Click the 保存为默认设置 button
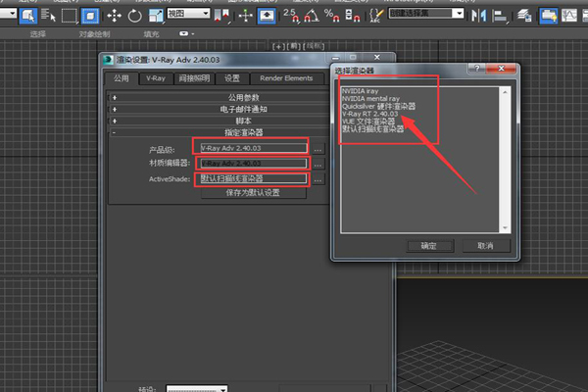This screenshot has height=392, width=588. 253,193
